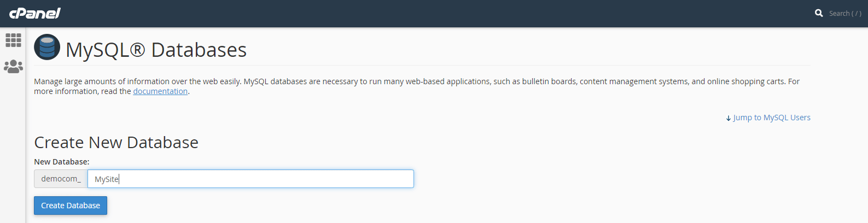This screenshot has height=223, width=868.
Task: Click inside the New Database name field
Action: [251, 179]
